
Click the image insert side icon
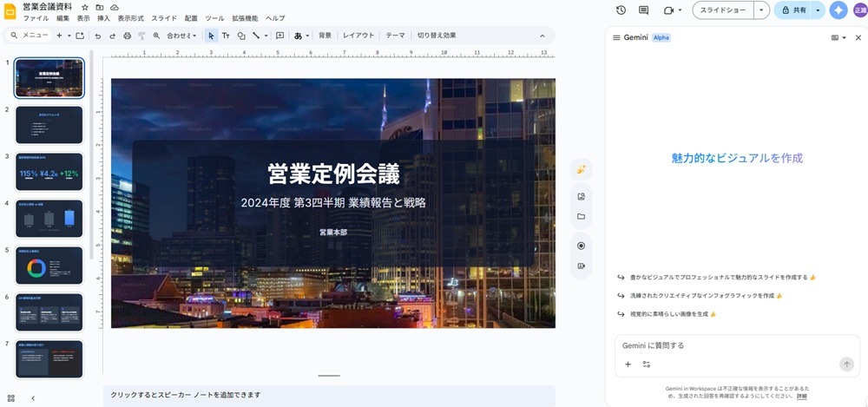tap(581, 196)
